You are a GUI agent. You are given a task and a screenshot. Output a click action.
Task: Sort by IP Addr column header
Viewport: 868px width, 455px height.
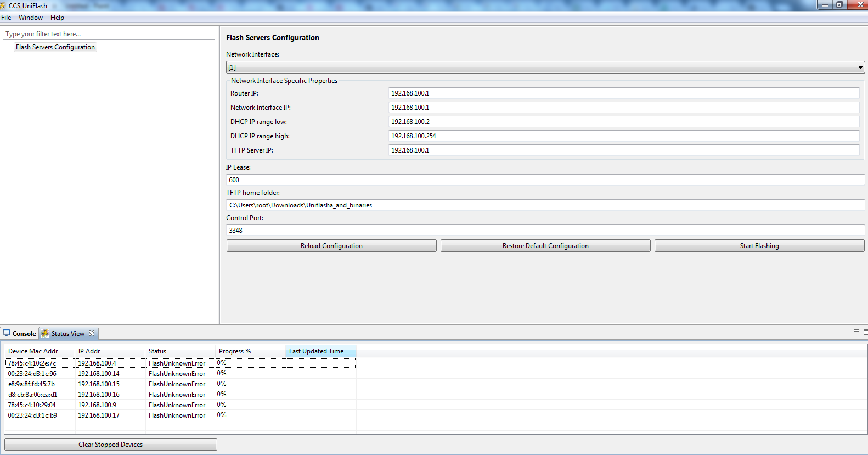(110, 351)
